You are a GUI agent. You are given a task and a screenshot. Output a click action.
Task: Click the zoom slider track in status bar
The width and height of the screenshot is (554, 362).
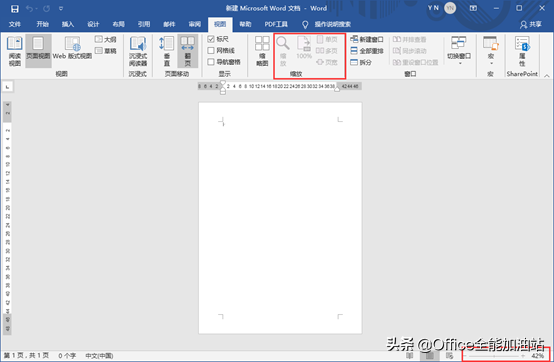pos(494,356)
